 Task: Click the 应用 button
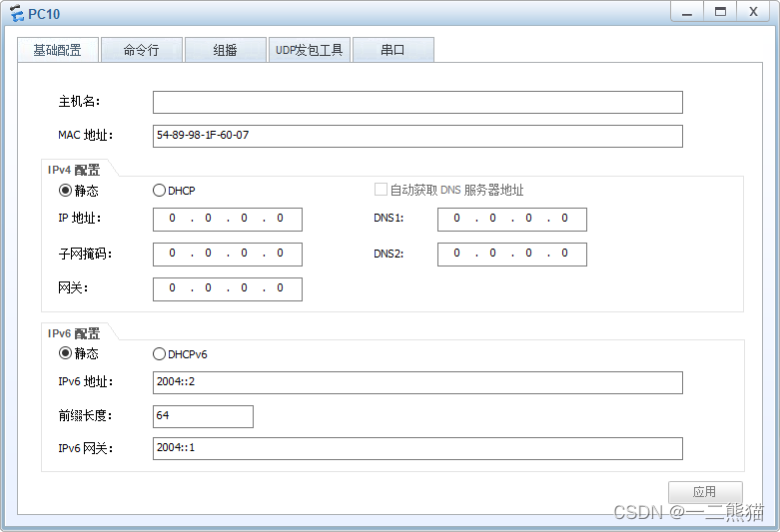pyautogui.click(x=705, y=492)
